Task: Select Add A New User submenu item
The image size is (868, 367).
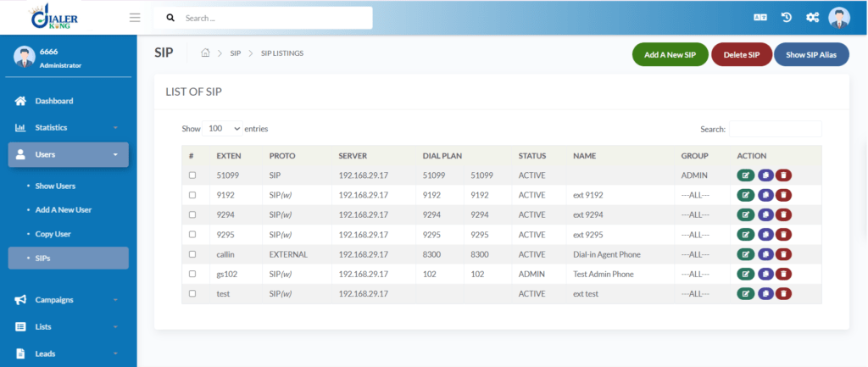Action: [64, 209]
